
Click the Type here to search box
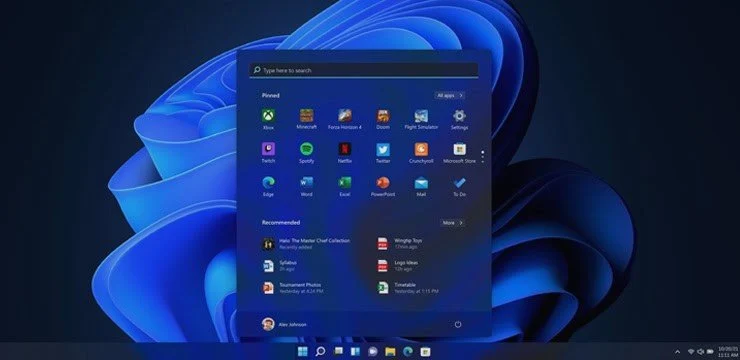(363, 70)
